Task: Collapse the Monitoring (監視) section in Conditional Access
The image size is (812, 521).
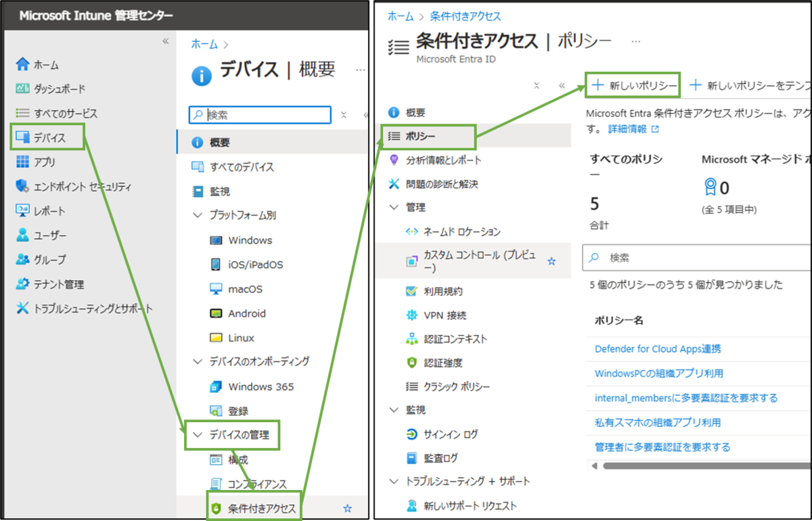Action: click(x=394, y=410)
